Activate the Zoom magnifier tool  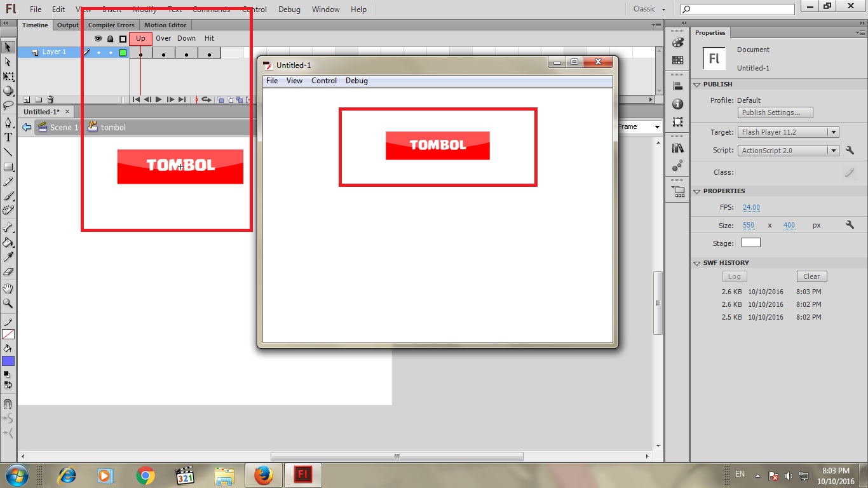click(8, 303)
